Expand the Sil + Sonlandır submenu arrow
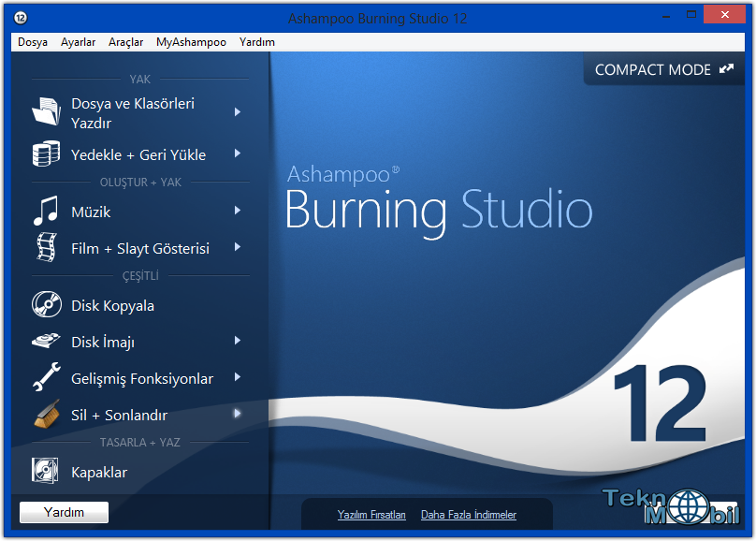The image size is (756, 541). point(238,413)
